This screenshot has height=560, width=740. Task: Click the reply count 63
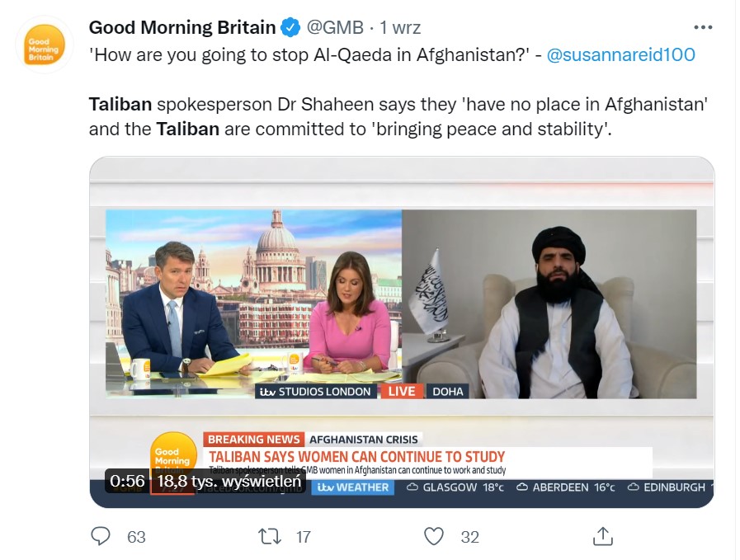coord(136,537)
